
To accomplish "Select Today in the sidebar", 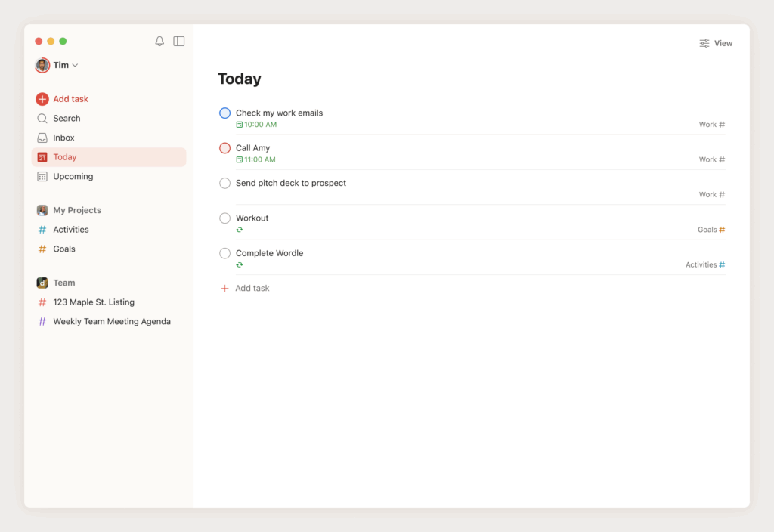I will tap(109, 157).
